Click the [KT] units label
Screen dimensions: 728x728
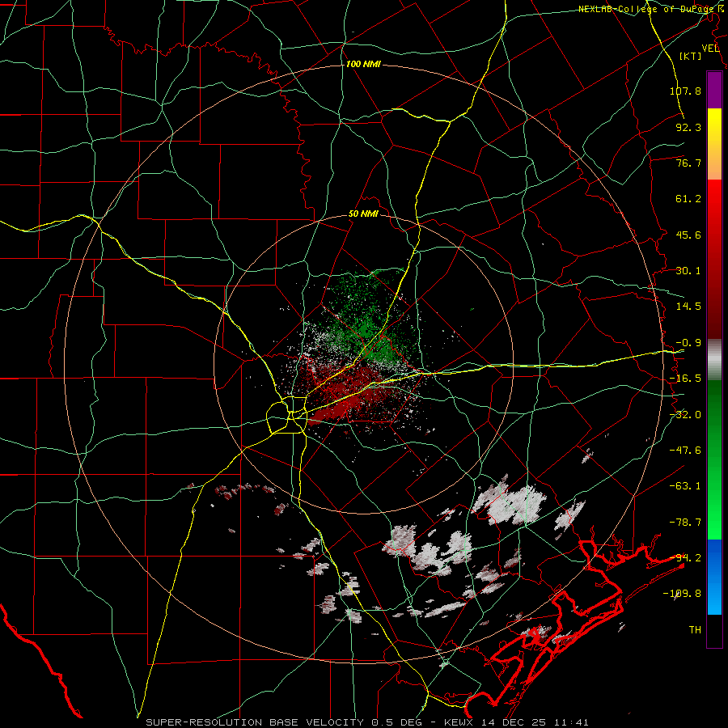691,56
